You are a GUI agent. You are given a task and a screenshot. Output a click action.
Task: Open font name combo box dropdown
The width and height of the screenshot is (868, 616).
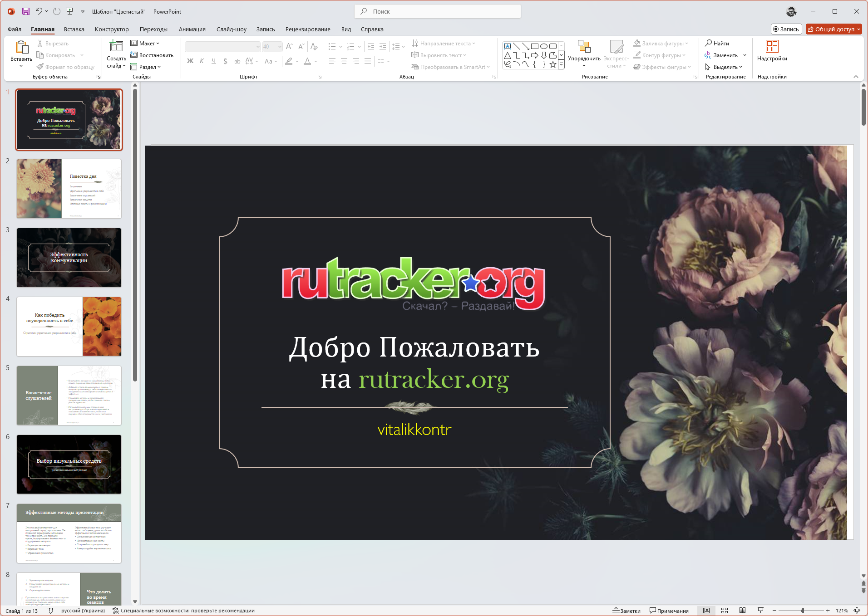coord(258,47)
